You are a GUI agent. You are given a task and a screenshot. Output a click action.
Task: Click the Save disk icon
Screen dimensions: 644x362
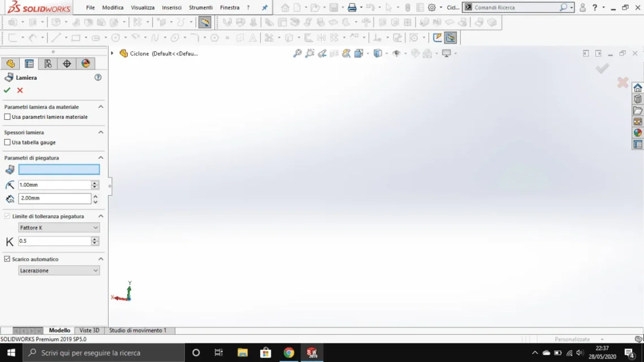click(334, 7)
